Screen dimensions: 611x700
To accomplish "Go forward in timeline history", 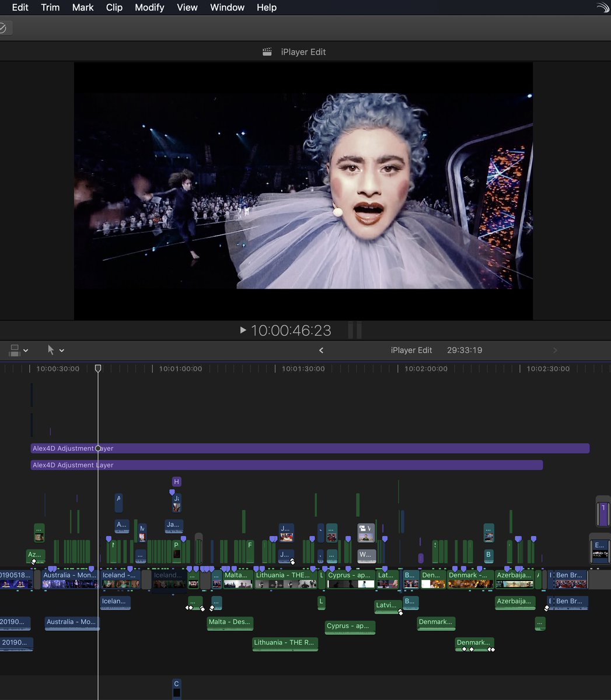I will tap(555, 350).
